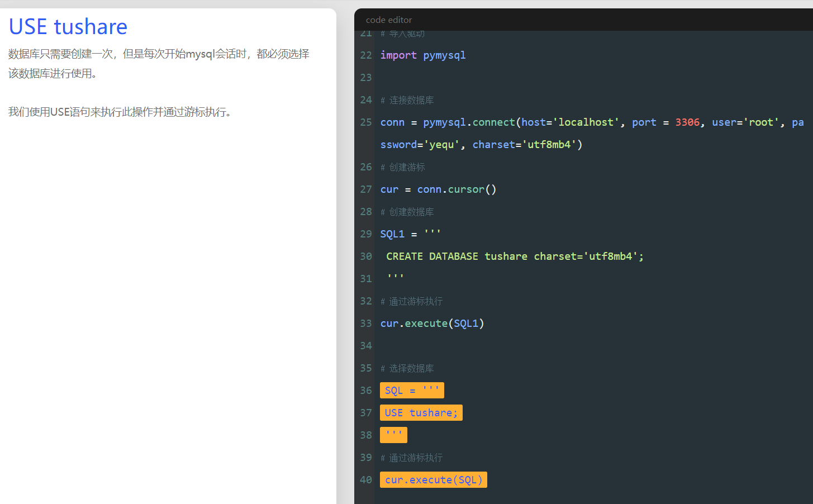Click line number 40 in the gutter

[366, 479]
